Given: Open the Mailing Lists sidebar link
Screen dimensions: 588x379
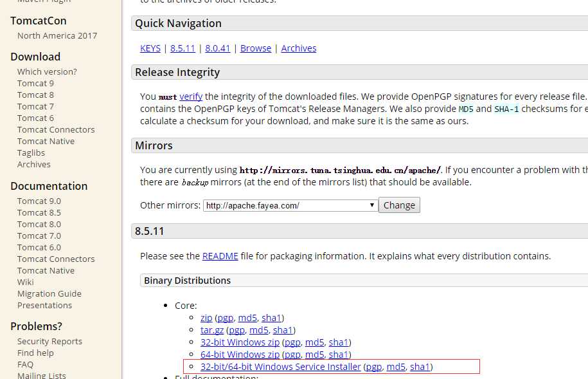Looking at the screenshot, I should pyautogui.click(x=42, y=375).
